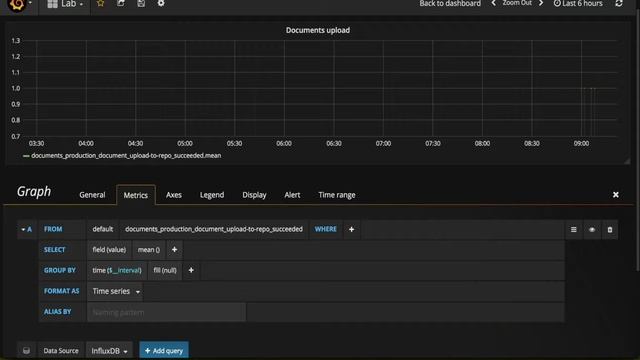Shift time range backward with left arrow
Viewport: 640px width, 360px height.
[x=493, y=3]
